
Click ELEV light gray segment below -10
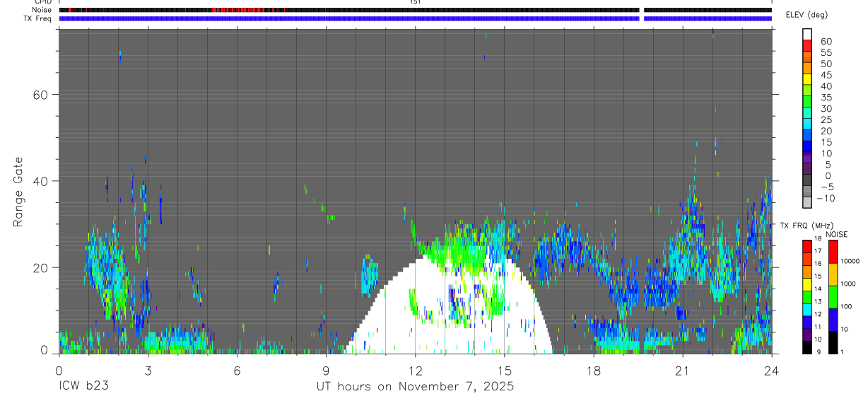(x=807, y=203)
